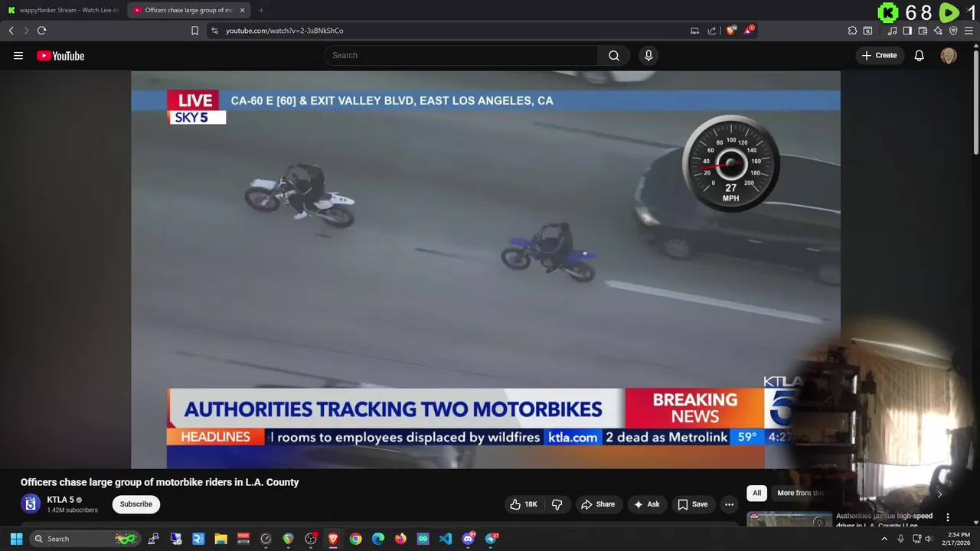The height and width of the screenshot is (551, 980).
Task: Click the video player area
Action: pos(485,269)
